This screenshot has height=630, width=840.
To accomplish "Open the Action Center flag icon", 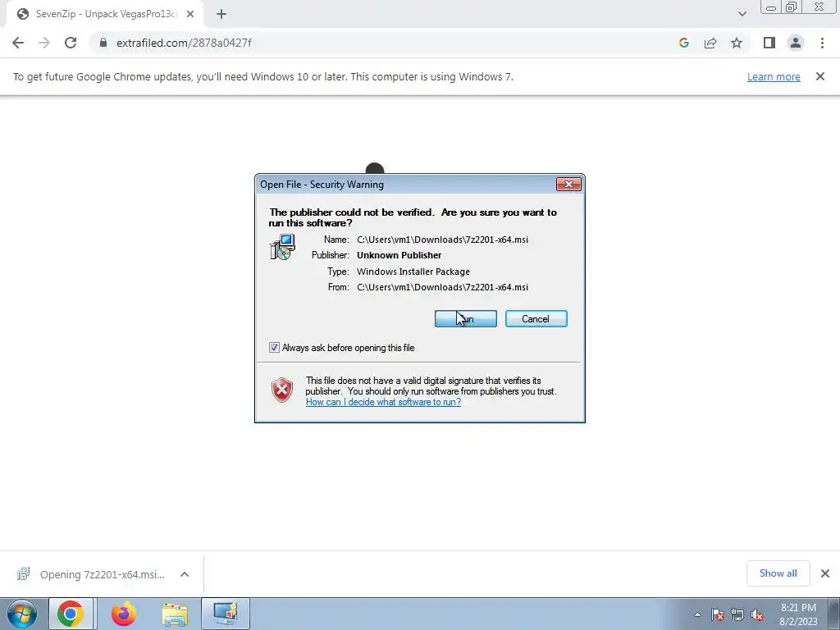I will pyautogui.click(x=718, y=615).
